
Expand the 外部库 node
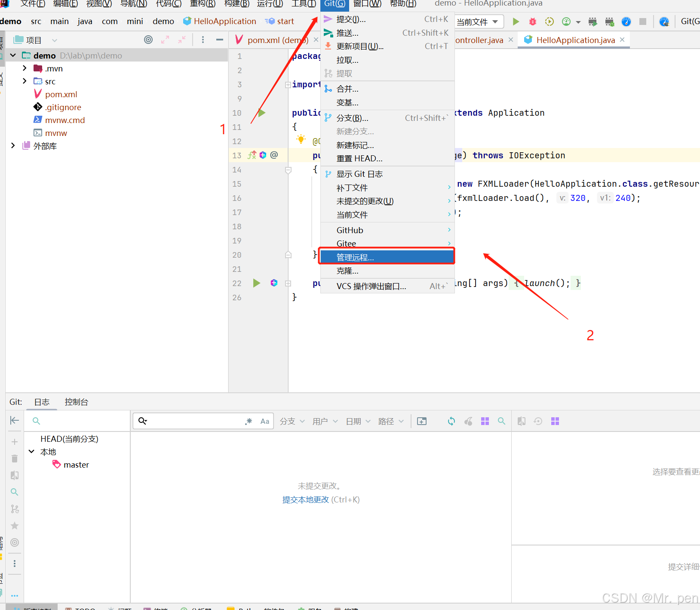coord(13,145)
